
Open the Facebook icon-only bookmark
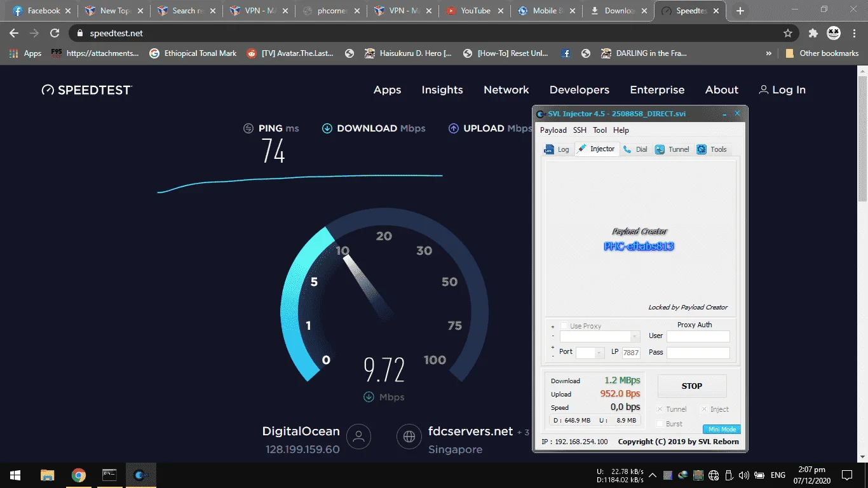[566, 53]
